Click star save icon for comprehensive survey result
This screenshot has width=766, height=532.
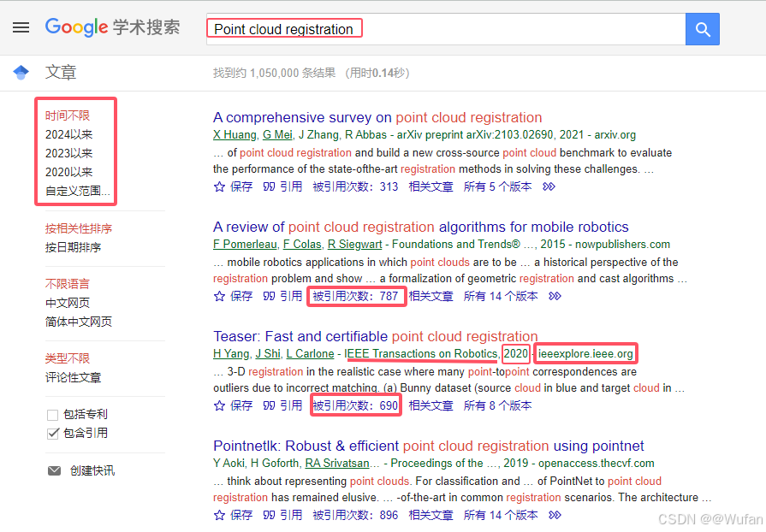click(x=219, y=187)
